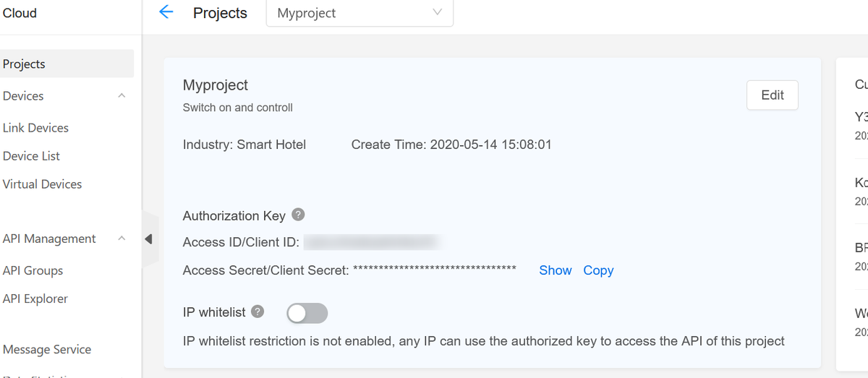The height and width of the screenshot is (378, 868).
Task: Click the Myproject title heading
Action: point(216,85)
